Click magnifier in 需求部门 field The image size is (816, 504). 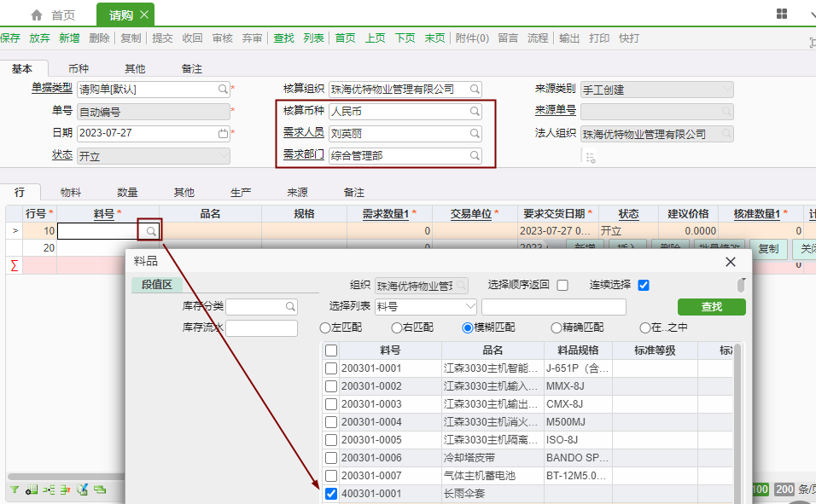pos(474,156)
